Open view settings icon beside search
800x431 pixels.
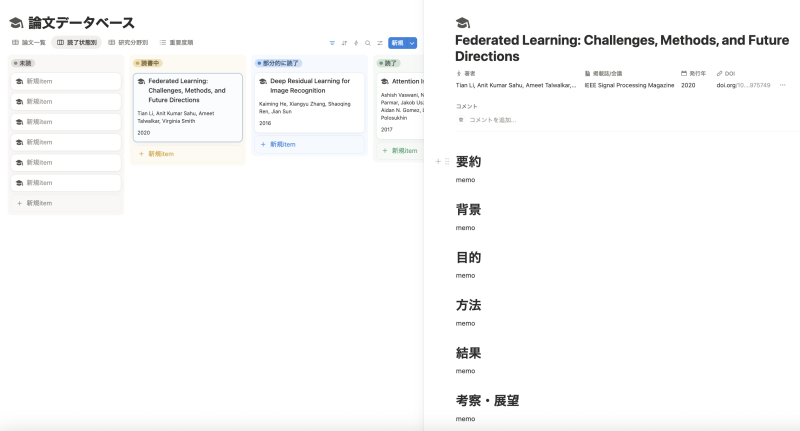(380, 43)
